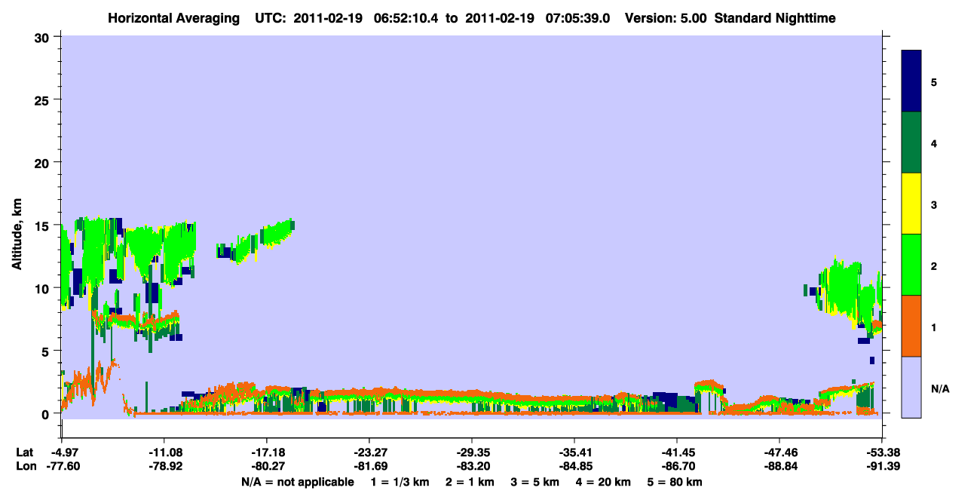This screenshot has height=503, width=980.
Task: Click longitude value -80.27
Action: click(x=266, y=466)
